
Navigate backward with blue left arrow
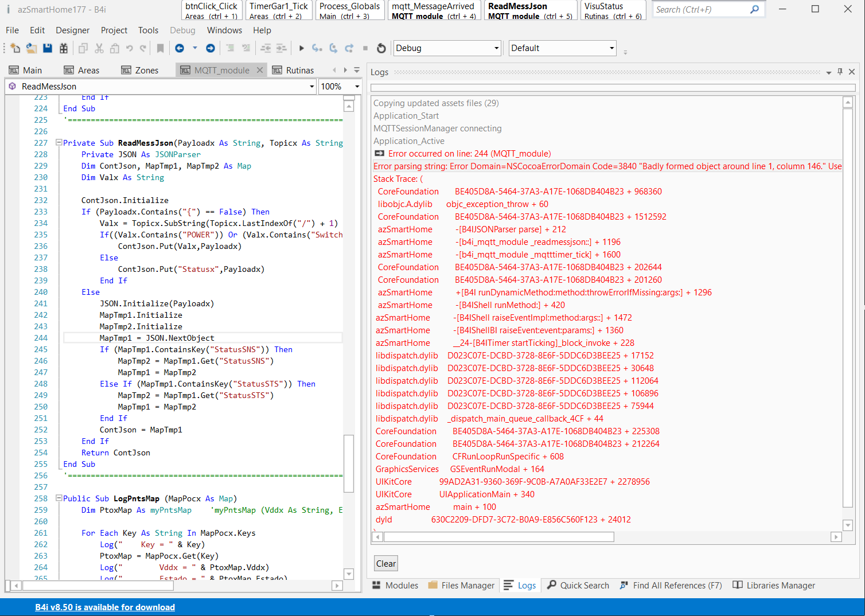[x=180, y=48]
